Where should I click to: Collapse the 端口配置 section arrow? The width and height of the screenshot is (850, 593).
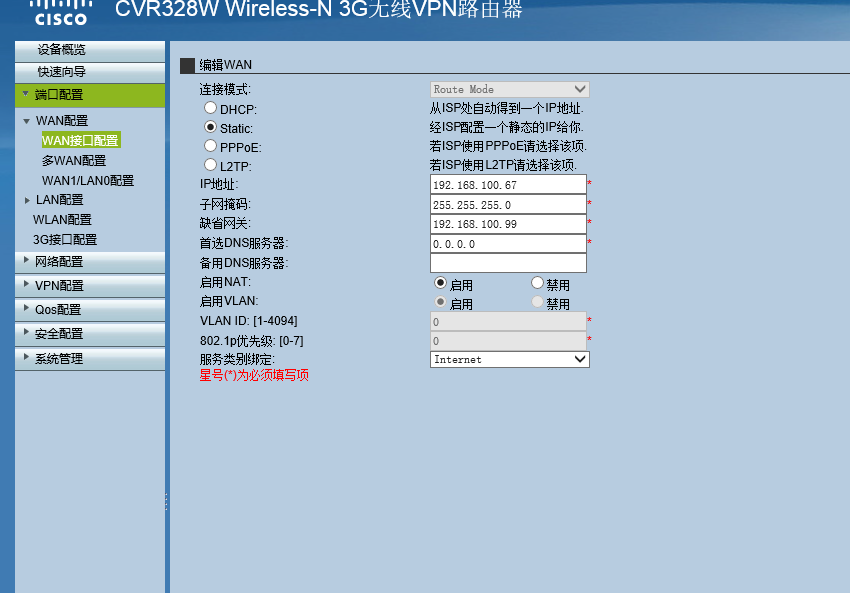[25, 94]
